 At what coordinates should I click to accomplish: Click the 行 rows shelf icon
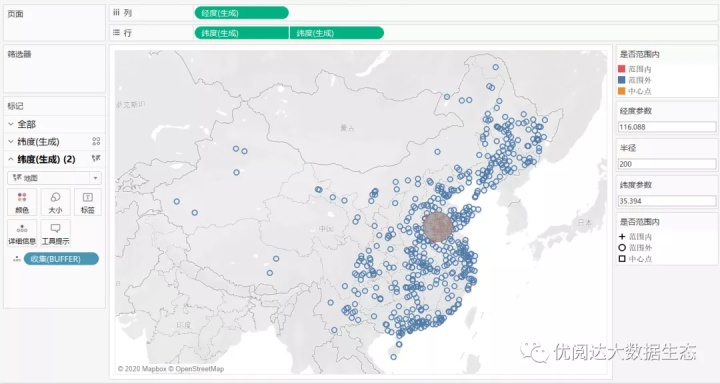(x=116, y=33)
